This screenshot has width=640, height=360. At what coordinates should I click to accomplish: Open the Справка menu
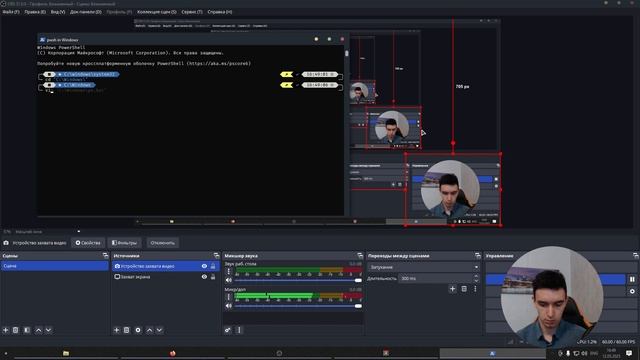tap(220, 12)
